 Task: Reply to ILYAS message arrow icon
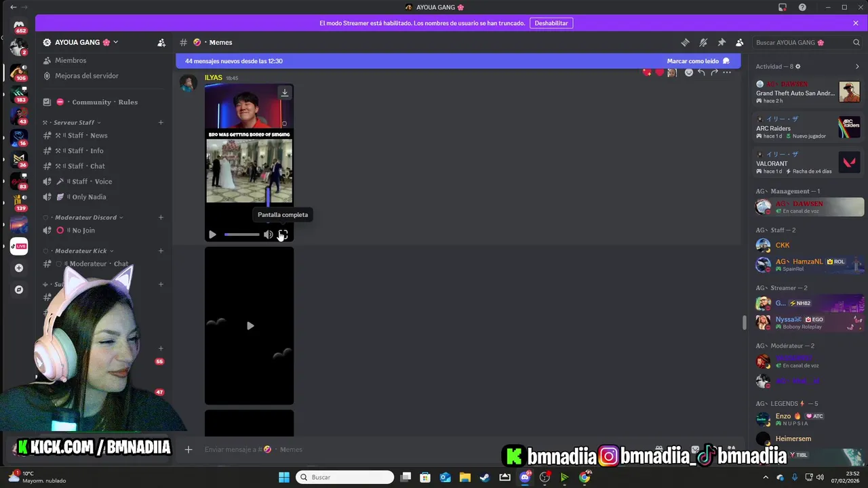(701, 73)
